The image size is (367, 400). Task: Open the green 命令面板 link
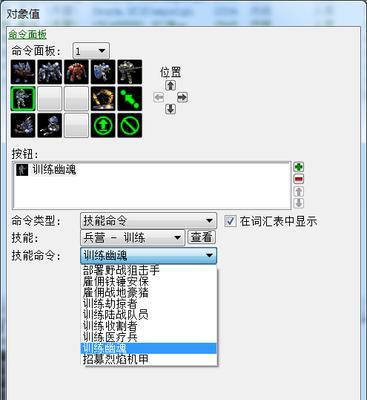(27, 34)
